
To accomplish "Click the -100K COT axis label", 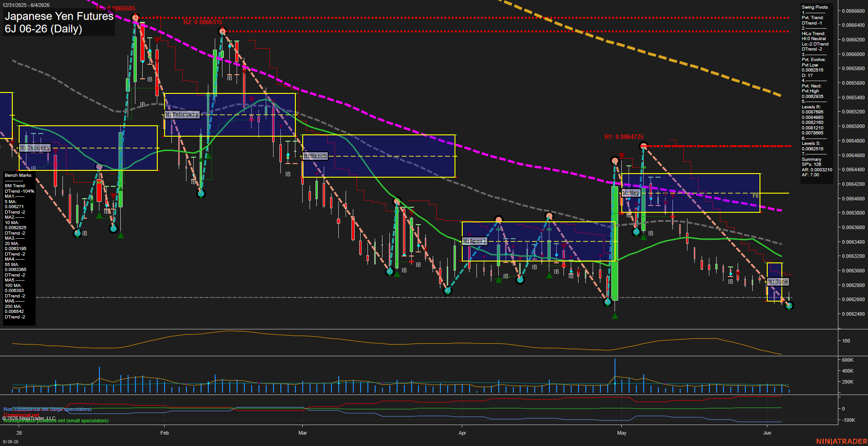I will 848,420.
